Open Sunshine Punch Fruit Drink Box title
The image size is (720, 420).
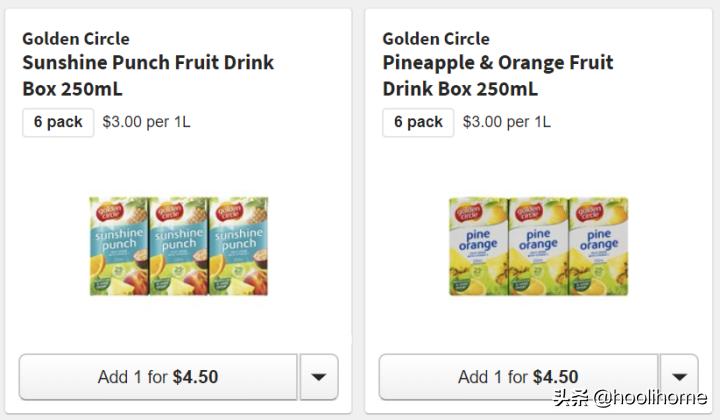tap(147, 75)
